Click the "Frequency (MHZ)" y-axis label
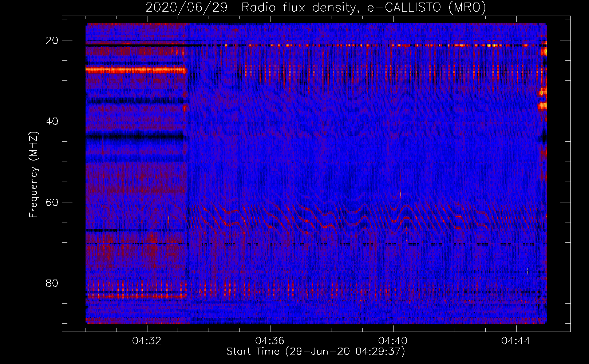This screenshot has width=589, height=364. click(x=33, y=175)
